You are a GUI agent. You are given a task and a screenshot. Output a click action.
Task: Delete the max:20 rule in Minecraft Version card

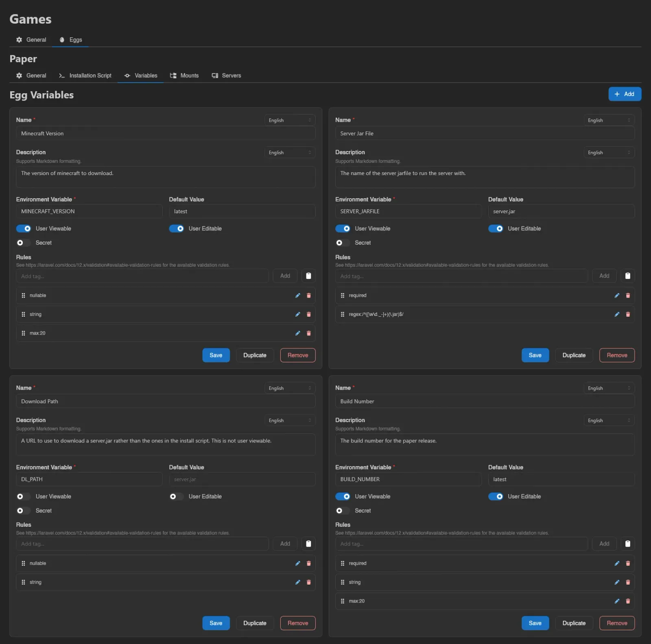click(x=309, y=333)
